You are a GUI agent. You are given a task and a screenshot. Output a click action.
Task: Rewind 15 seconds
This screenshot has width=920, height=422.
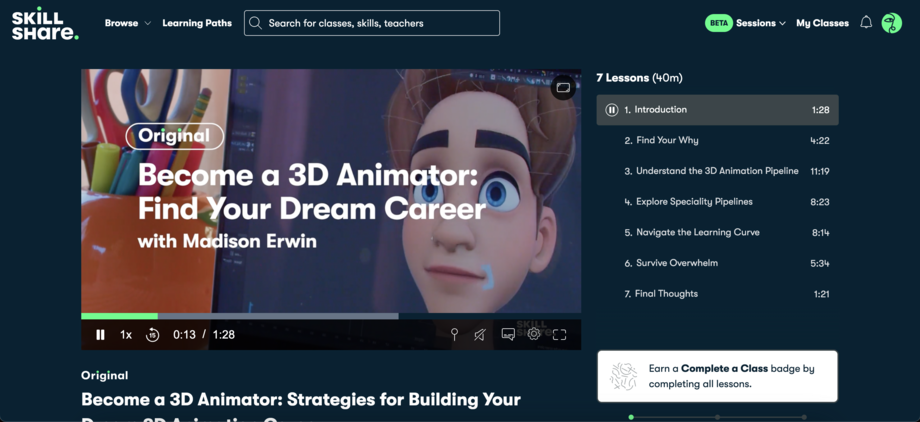pyautogui.click(x=153, y=335)
